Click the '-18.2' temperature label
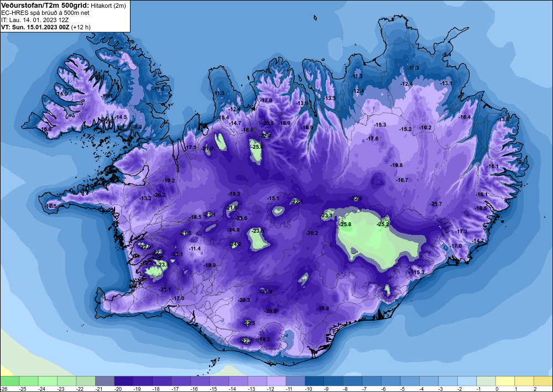The height and width of the screenshot is (392, 553). click(247, 130)
